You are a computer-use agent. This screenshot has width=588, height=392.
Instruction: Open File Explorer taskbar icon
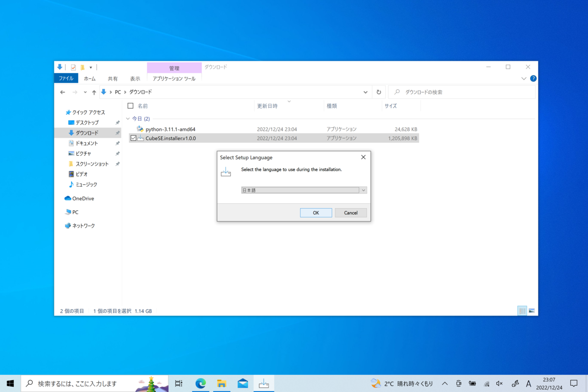tap(221, 383)
